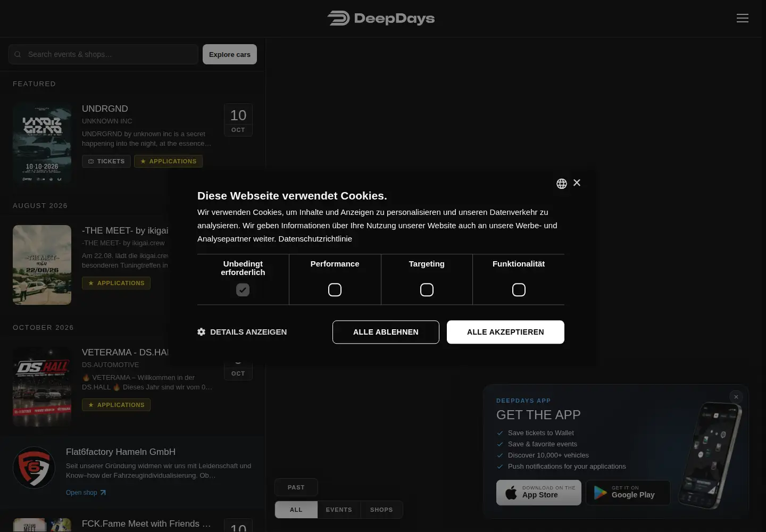Open THE MEET event poster thumbnail
Viewport: 766px width, 532px height.
coord(42,265)
